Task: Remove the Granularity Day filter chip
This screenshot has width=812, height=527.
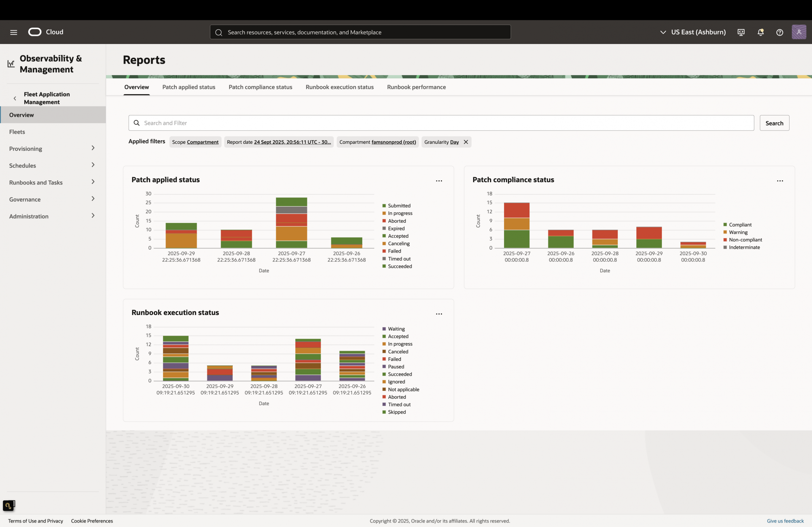Action: coord(466,142)
